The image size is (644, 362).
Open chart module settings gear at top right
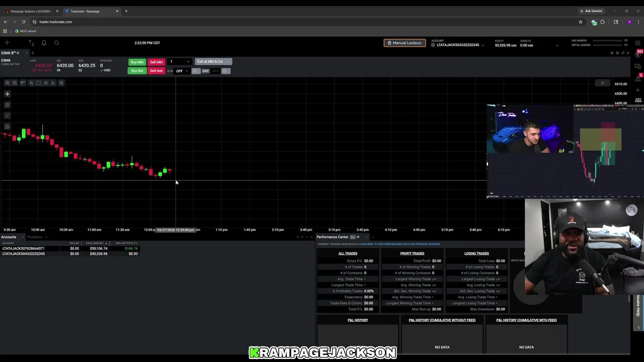(617, 53)
